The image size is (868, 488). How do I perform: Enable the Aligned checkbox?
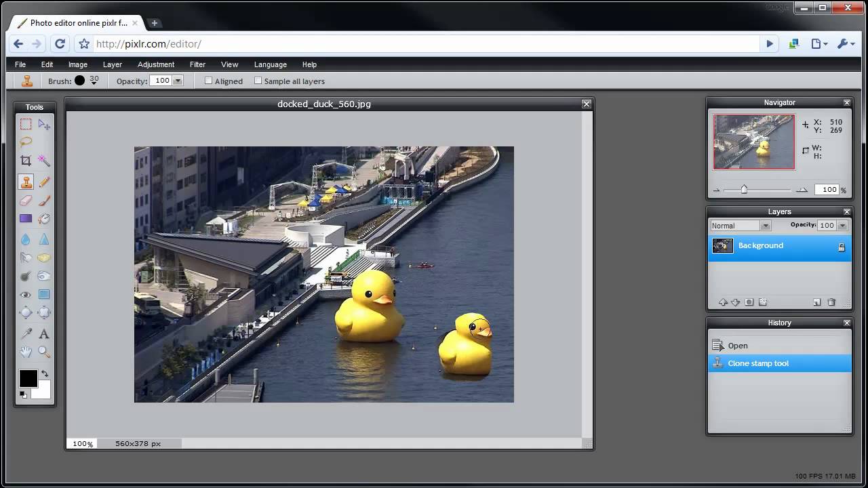pos(208,81)
